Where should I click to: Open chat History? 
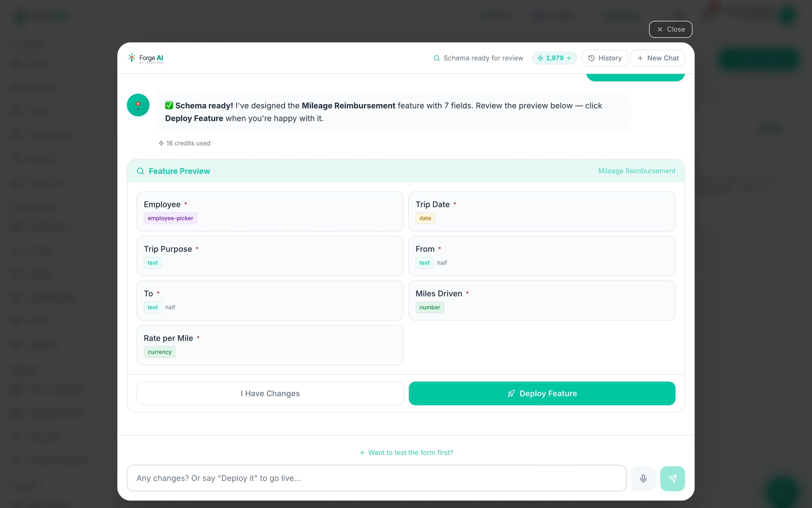pyautogui.click(x=605, y=58)
